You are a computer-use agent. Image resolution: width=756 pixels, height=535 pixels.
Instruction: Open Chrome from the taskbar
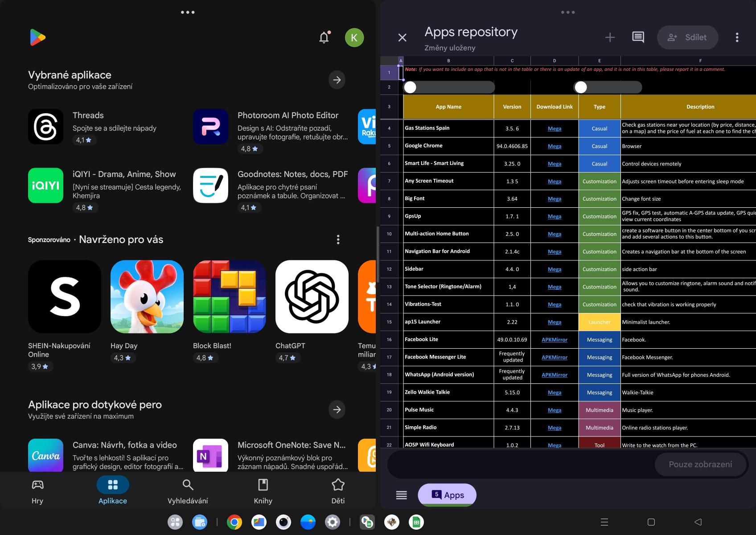234,522
